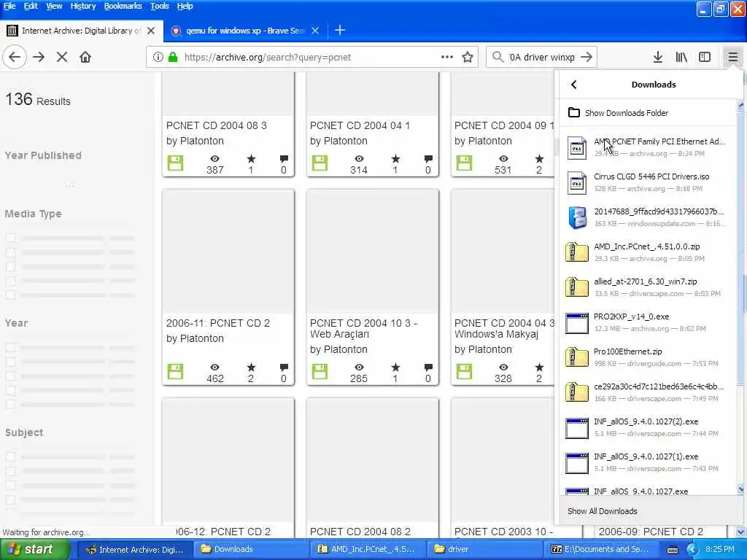The image size is (747, 560).
Task: Click the search box with driver winxp
Action: point(542,57)
